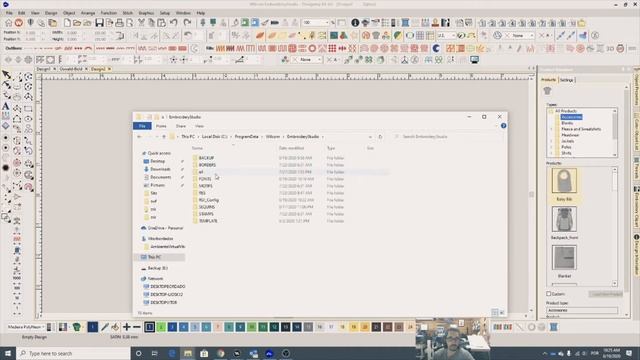Click the red grid fill stitch icon
Viewport: 640px width, 360px height.
(332, 48)
